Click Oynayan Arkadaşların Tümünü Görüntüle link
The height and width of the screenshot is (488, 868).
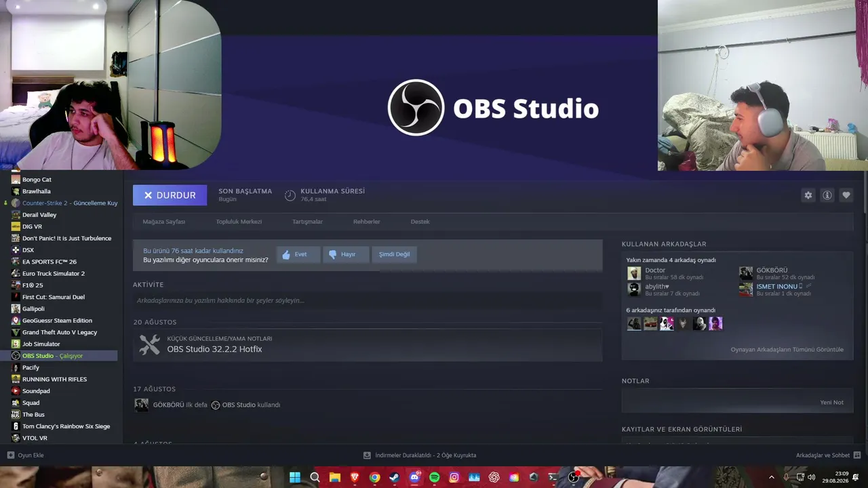coord(787,350)
